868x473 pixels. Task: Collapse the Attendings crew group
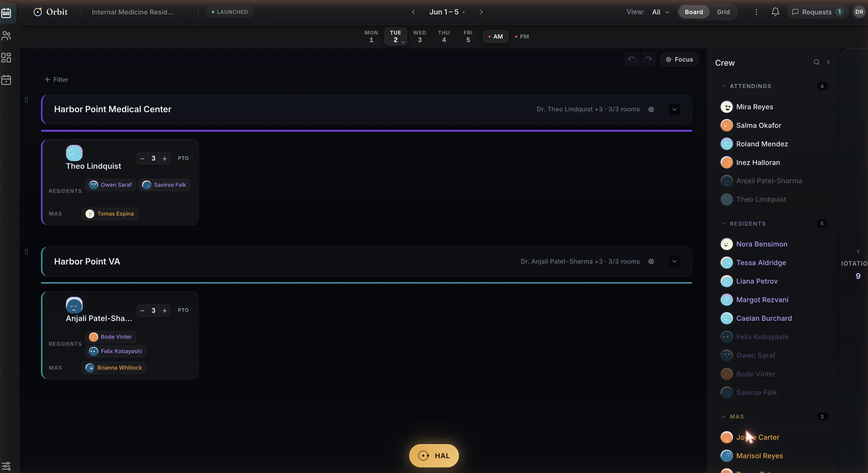[x=723, y=86]
